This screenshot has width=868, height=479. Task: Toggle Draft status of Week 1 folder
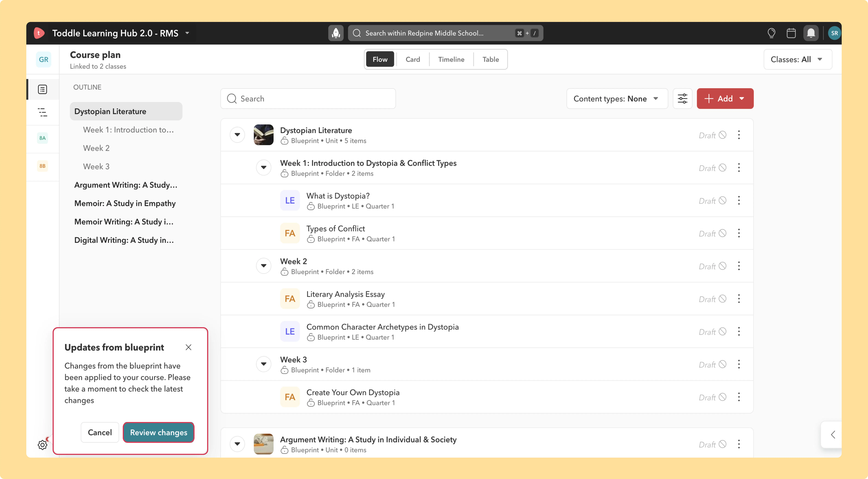712,168
